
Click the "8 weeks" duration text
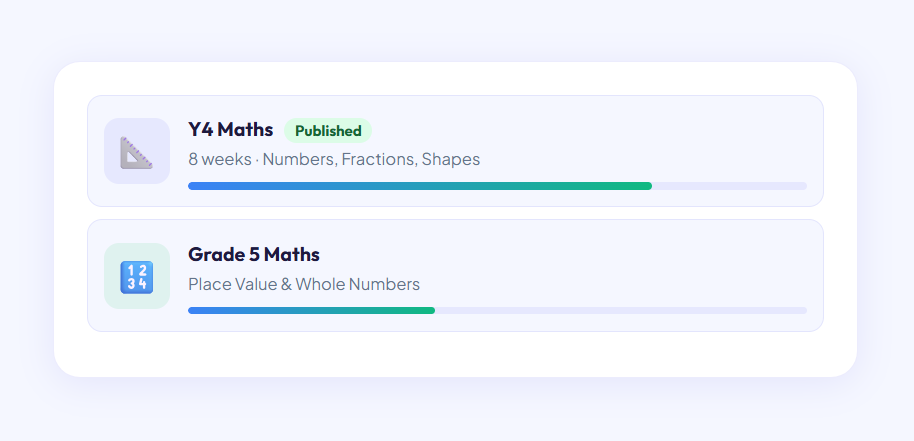point(220,159)
